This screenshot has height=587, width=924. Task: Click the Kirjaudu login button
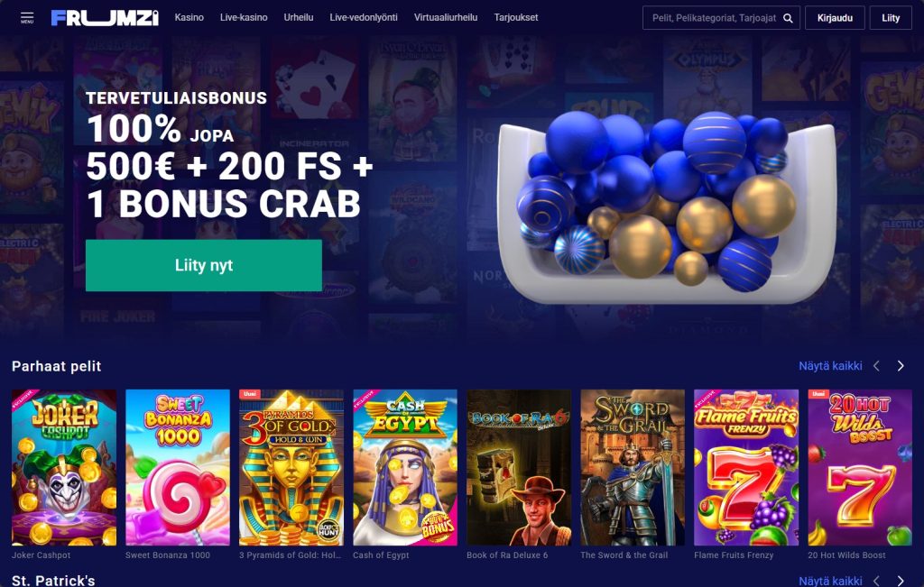pos(835,18)
